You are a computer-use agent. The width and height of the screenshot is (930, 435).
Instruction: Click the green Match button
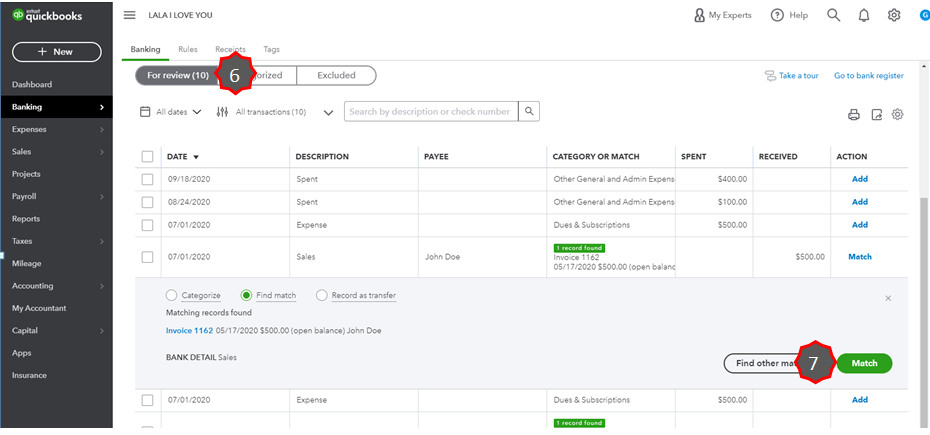[x=864, y=363]
